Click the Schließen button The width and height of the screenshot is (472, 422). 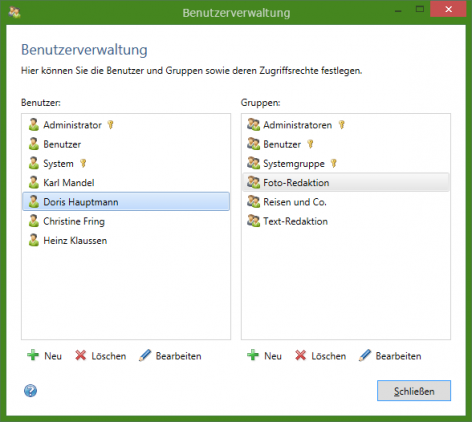point(414,391)
